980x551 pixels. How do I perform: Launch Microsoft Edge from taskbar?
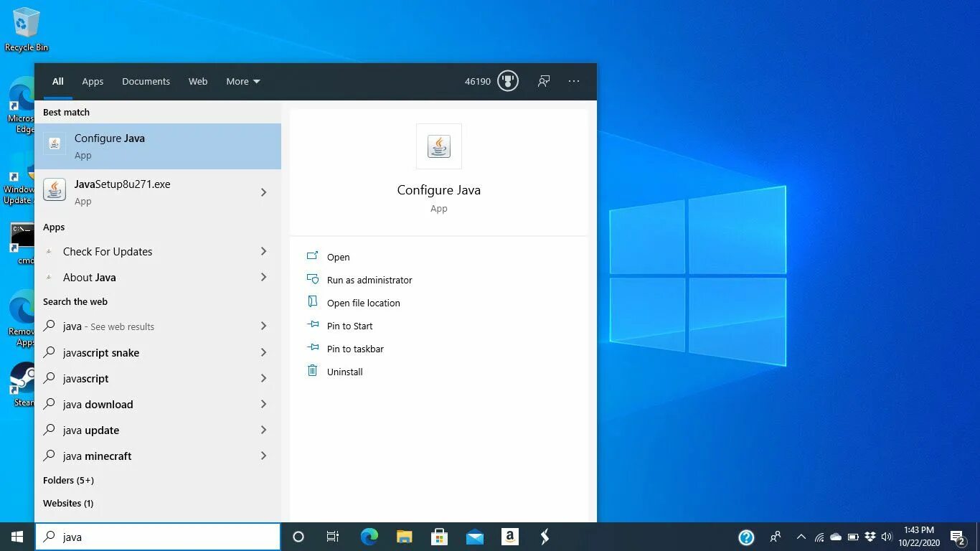(369, 537)
